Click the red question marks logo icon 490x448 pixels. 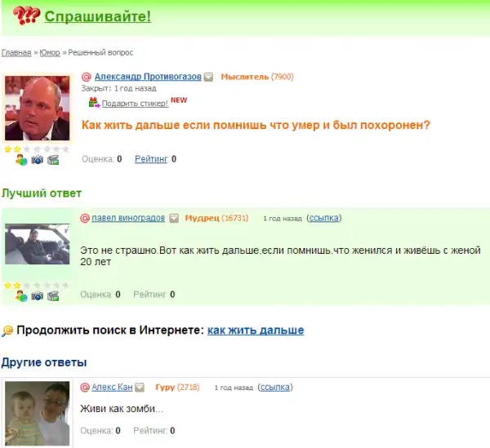click(26, 16)
